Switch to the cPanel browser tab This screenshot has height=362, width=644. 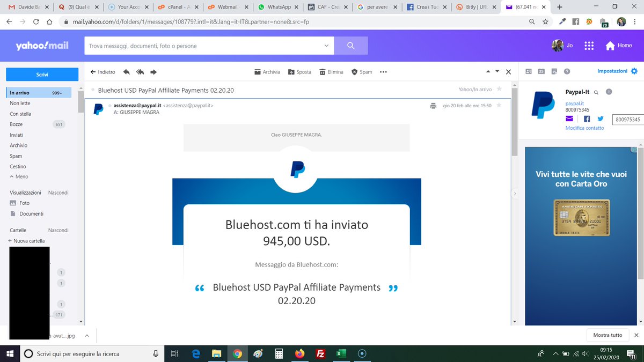(x=177, y=8)
